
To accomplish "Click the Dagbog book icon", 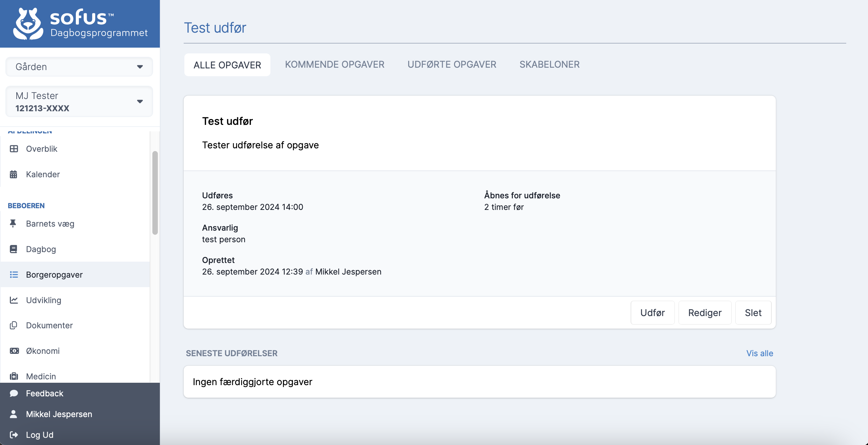I will 14,249.
